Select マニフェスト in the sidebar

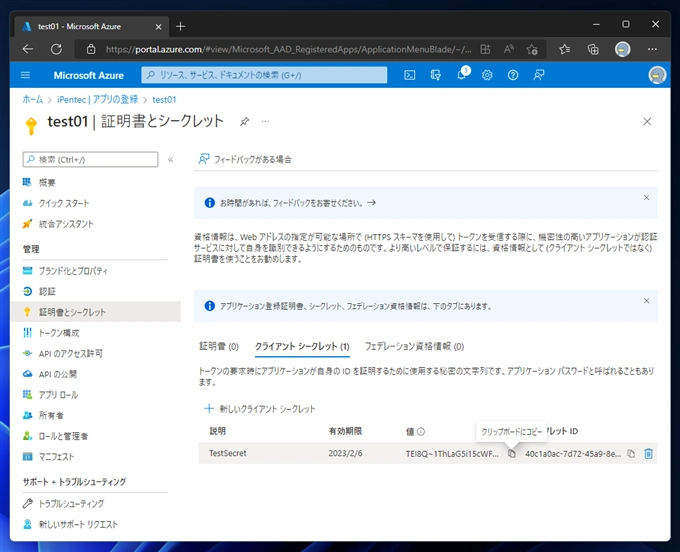tap(56, 456)
